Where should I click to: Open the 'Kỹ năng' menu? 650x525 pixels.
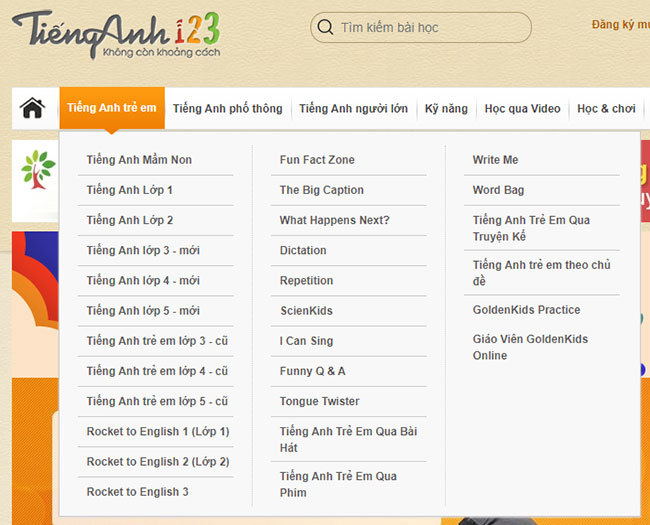[446, 109]
